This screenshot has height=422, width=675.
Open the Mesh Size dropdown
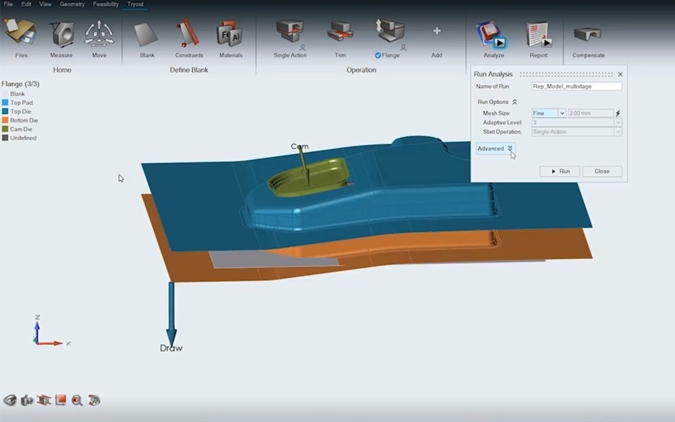[x=562, y=114]
